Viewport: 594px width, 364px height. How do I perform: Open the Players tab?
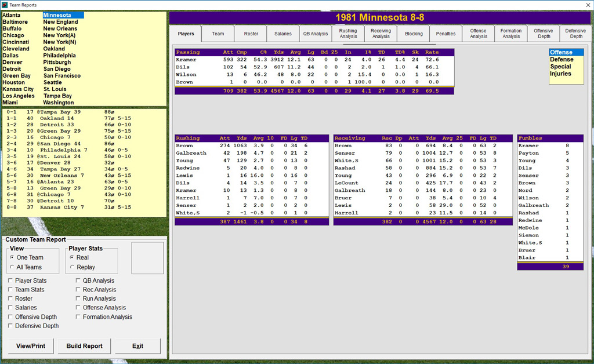[186, 34]
